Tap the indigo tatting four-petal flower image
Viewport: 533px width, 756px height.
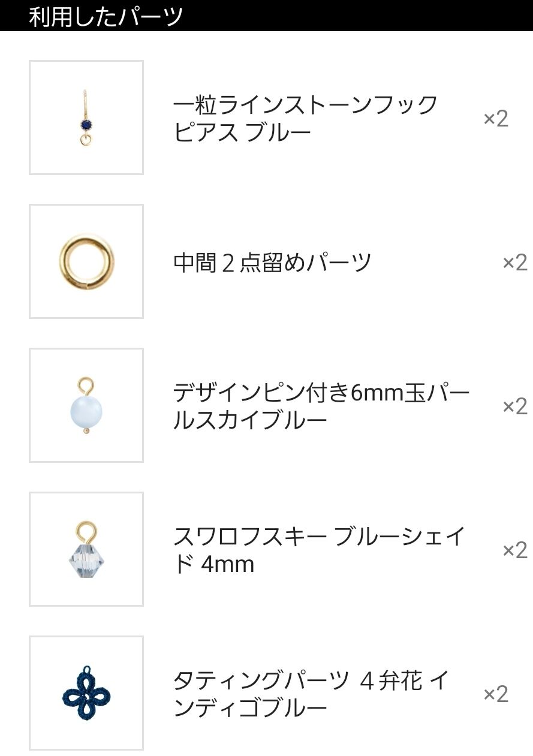(86, 693)
